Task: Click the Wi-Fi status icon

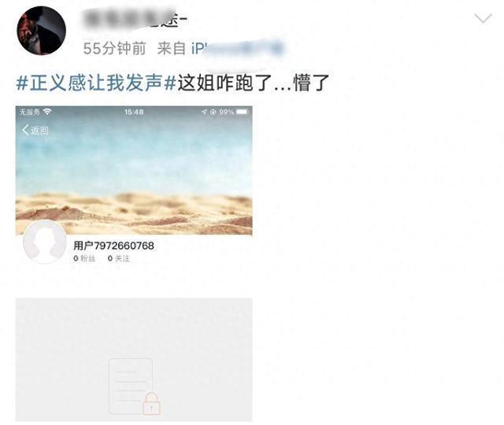Action: 47,112
